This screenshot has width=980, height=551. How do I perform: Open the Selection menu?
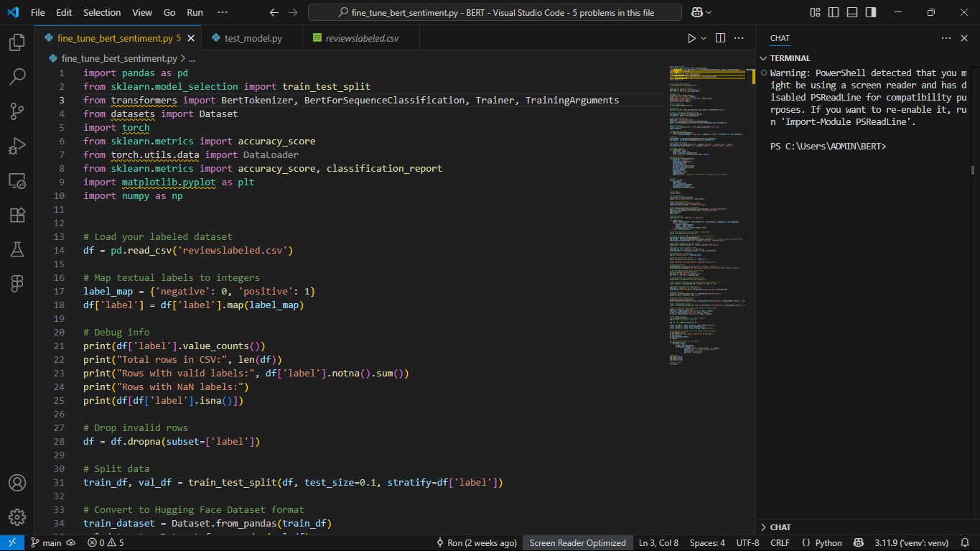(x=102, y=12)
